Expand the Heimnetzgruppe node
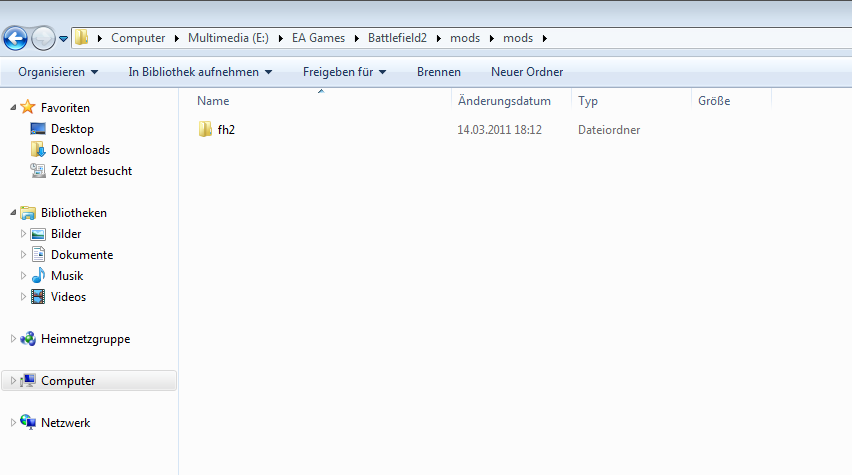The width and height of the screenshot is (852, 475). [x=13, y=339]
